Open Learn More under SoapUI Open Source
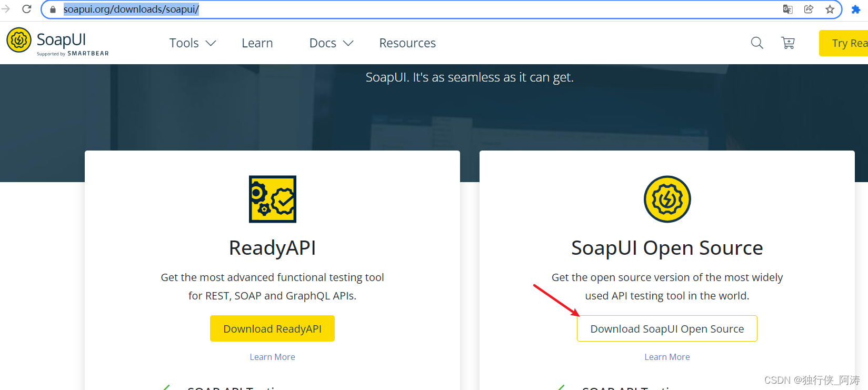Viewport: 868px width, 390px height. pos(667,357)
